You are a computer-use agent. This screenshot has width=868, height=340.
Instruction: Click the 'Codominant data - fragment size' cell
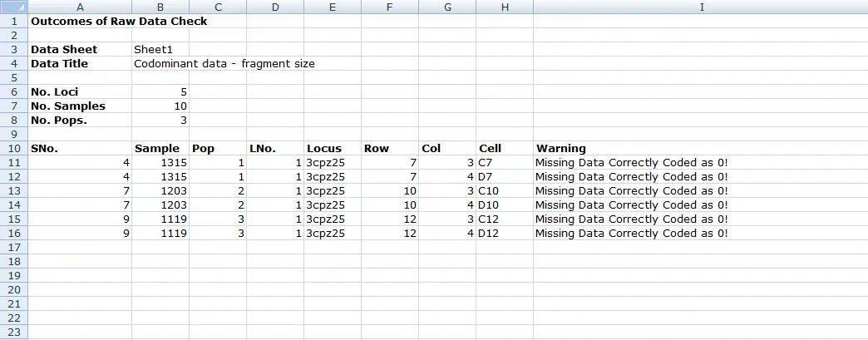pos(224,64)
